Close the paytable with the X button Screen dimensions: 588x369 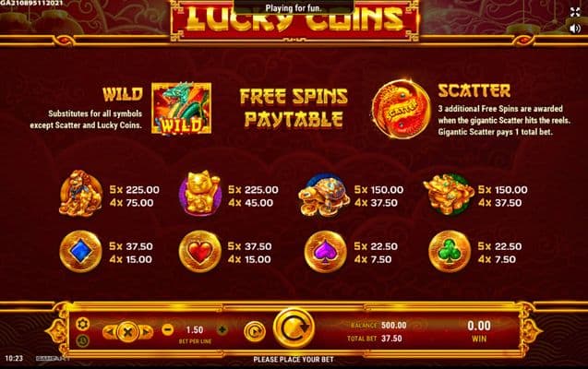128,332
